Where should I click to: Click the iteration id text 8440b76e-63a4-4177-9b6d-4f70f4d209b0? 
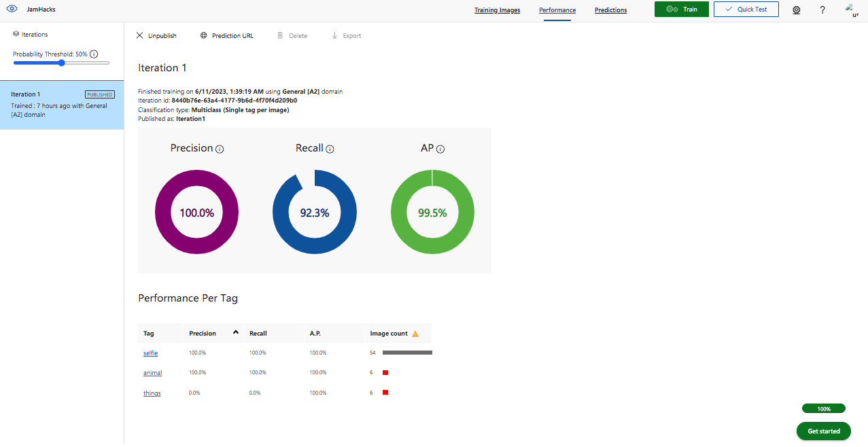pos(234,101)
